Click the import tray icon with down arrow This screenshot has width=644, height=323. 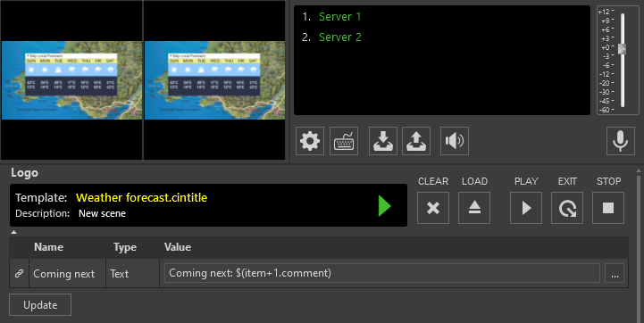[x=383, y=141]
